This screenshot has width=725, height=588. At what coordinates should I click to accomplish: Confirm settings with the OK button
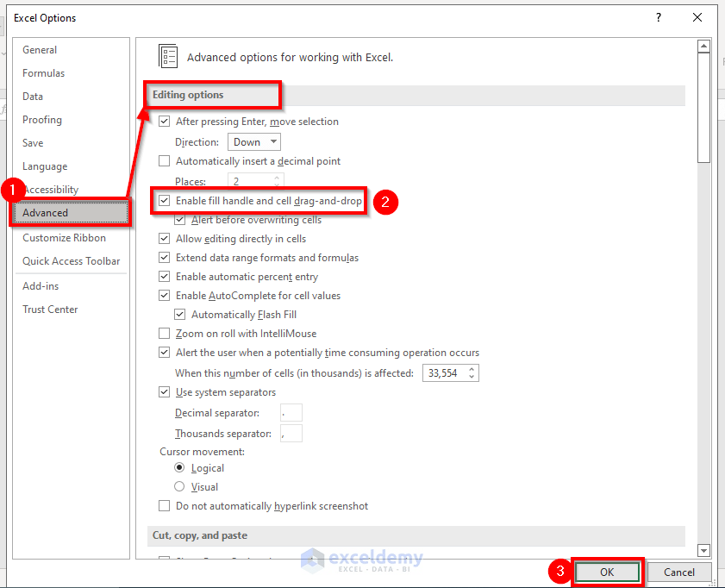coord(608,572)
